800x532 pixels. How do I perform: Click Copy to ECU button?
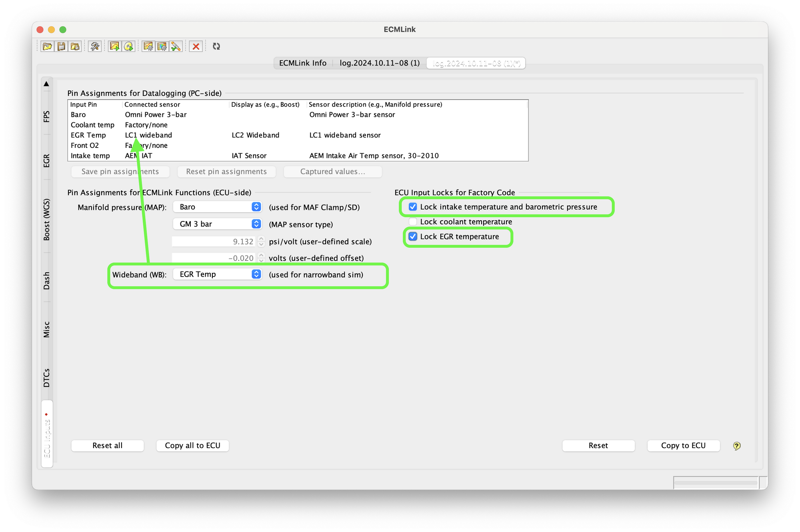point(684,445)
